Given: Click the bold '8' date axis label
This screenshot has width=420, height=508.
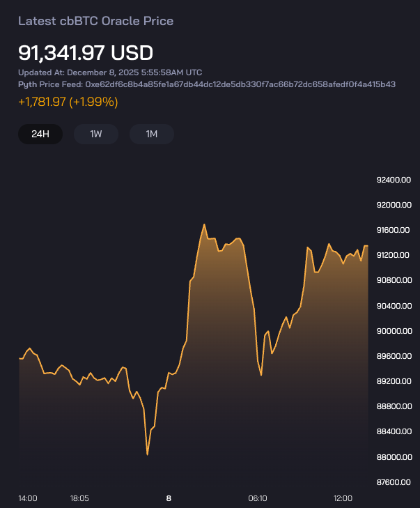Looking at the screenshot, I should click(169, 498).
